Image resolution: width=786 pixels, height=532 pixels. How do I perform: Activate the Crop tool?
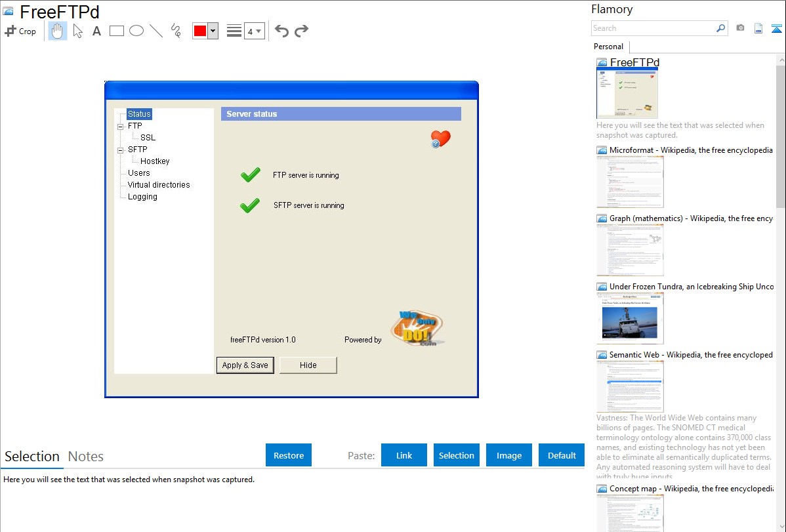pos(20,31)
